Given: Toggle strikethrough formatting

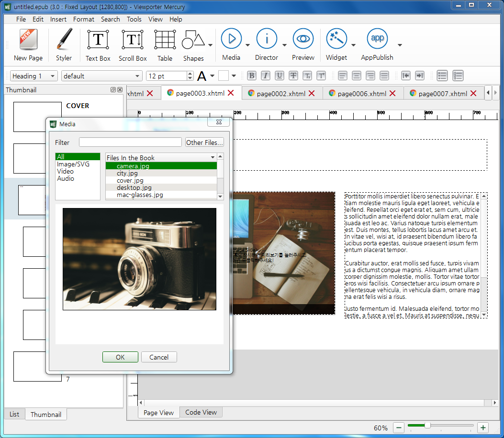Looking at the screenshot, I should (x=293, y=76).
